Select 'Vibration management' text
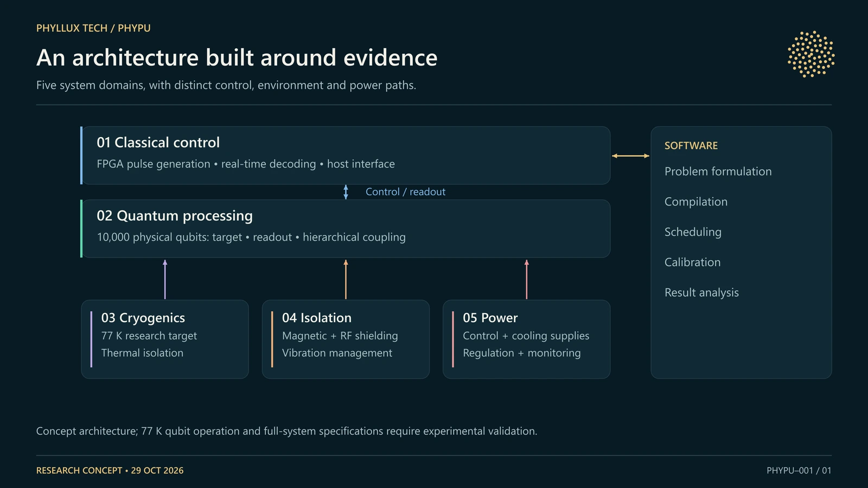 click(337, 353)
